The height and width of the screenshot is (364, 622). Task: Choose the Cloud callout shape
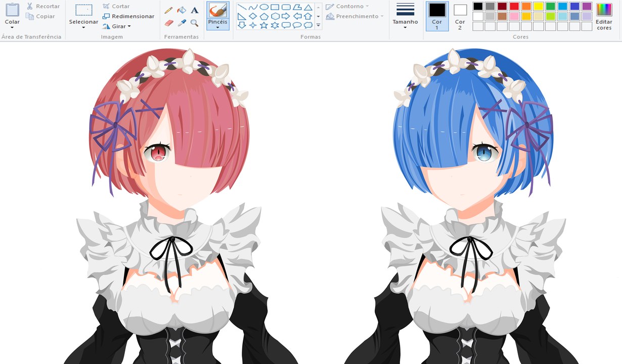308,25
